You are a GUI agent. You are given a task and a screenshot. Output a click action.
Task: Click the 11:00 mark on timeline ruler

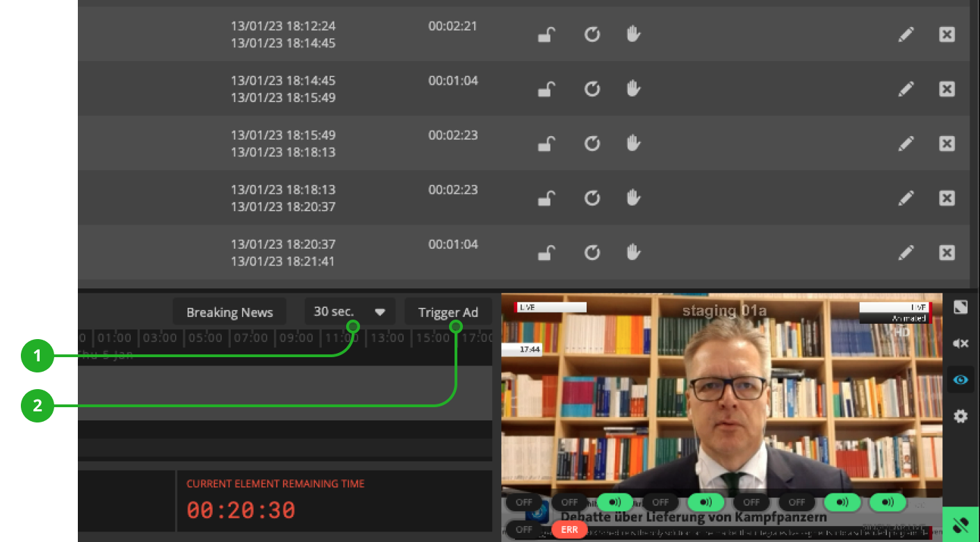[x=341, y=338]
